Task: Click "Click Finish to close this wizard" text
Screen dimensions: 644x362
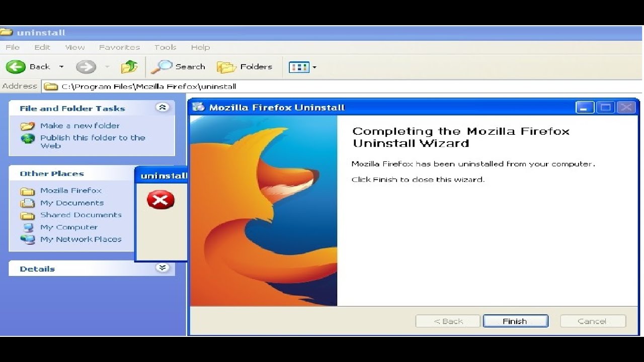Action: point(418,179)
